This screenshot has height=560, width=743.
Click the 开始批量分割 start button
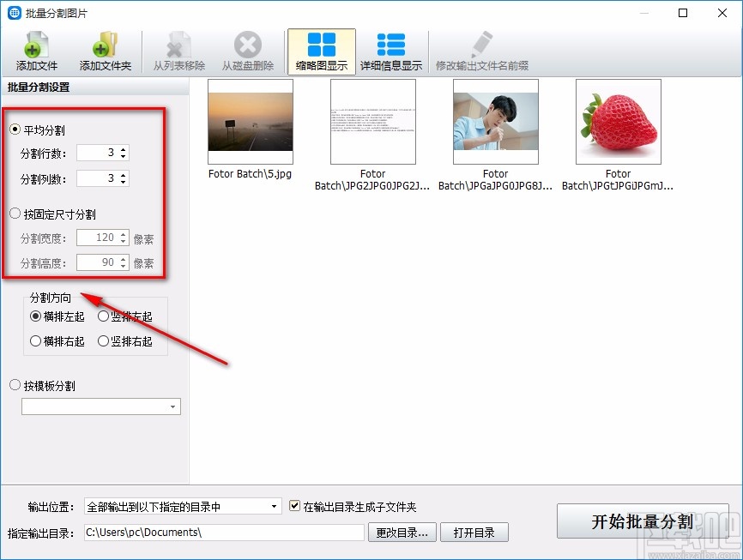click(x=643, y=521)
